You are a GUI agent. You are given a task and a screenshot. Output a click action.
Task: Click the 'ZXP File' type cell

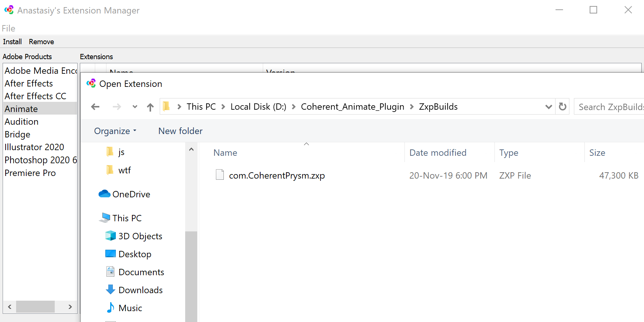[515, 176]
